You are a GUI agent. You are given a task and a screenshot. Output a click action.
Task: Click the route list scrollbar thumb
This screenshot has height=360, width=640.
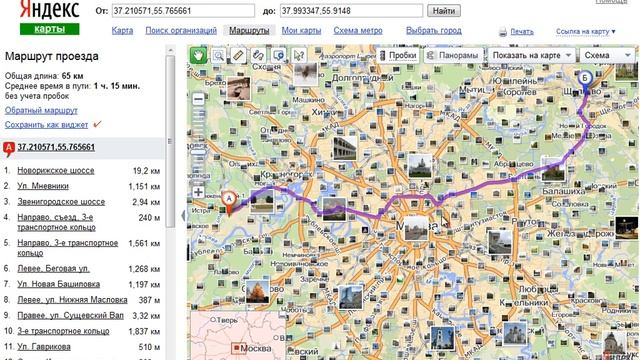pos(170,141)
